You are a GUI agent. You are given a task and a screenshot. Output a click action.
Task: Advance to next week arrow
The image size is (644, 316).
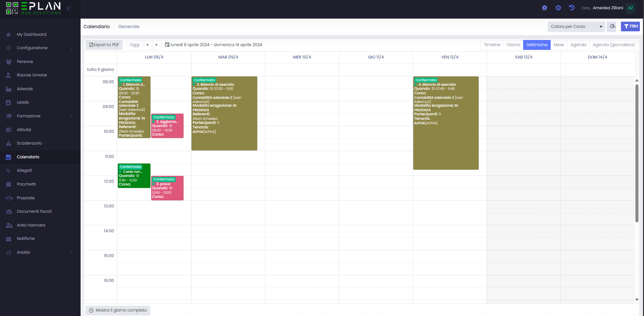(x=157, y=45)
